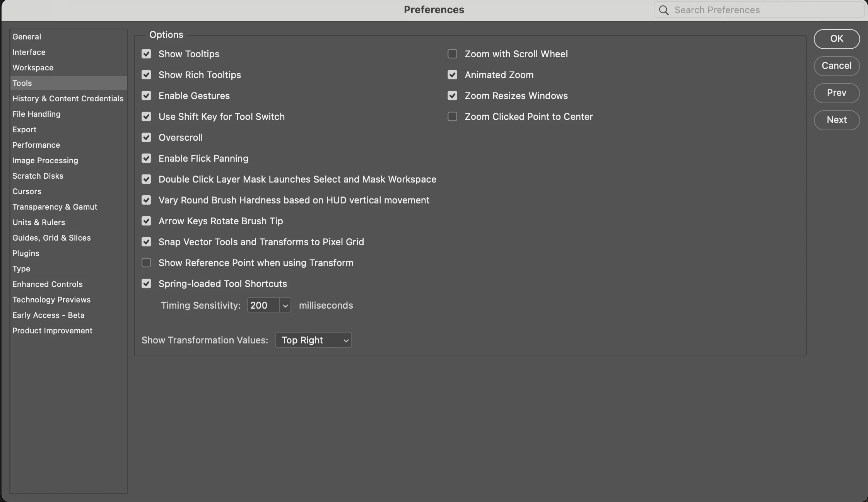Uncheck Show Tooltips checkbox

pyautogui.click(x=146, y=54)
